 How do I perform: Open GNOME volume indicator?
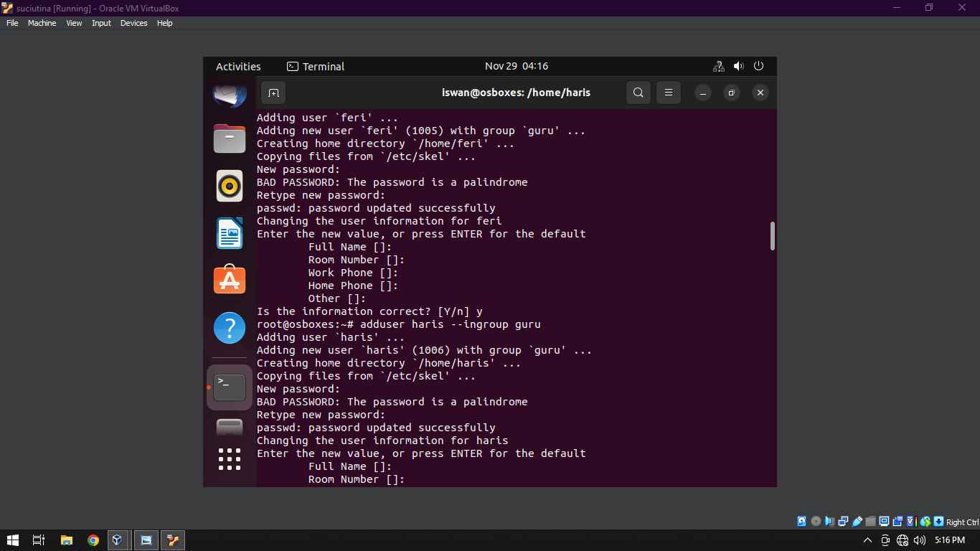738,66
